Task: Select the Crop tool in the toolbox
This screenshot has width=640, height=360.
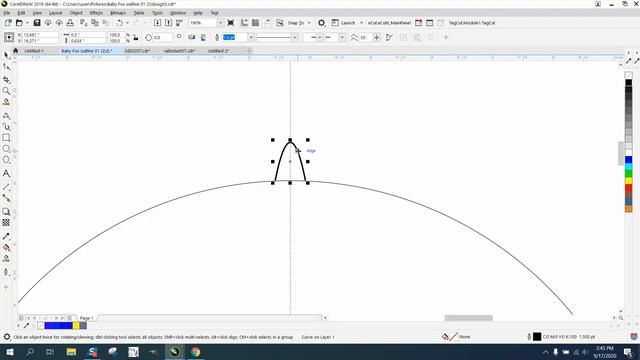Action: tap(6, 80)
